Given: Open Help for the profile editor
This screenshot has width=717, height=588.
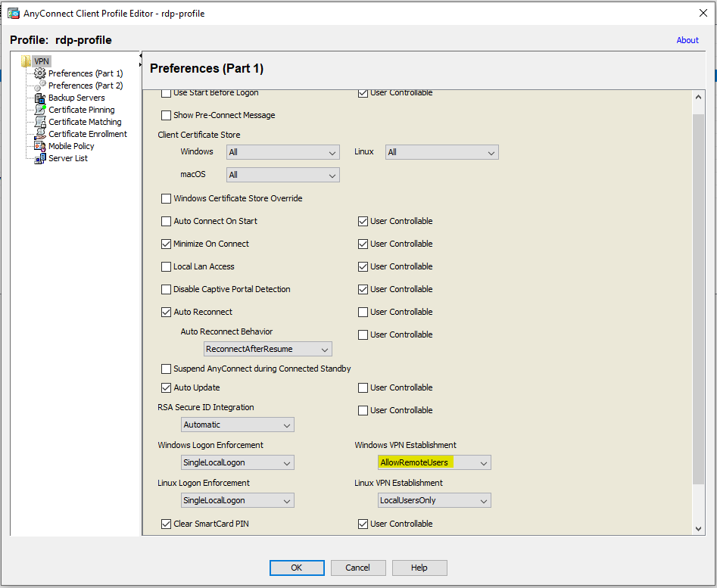Looking at the screenshot, I should point(419,568).
